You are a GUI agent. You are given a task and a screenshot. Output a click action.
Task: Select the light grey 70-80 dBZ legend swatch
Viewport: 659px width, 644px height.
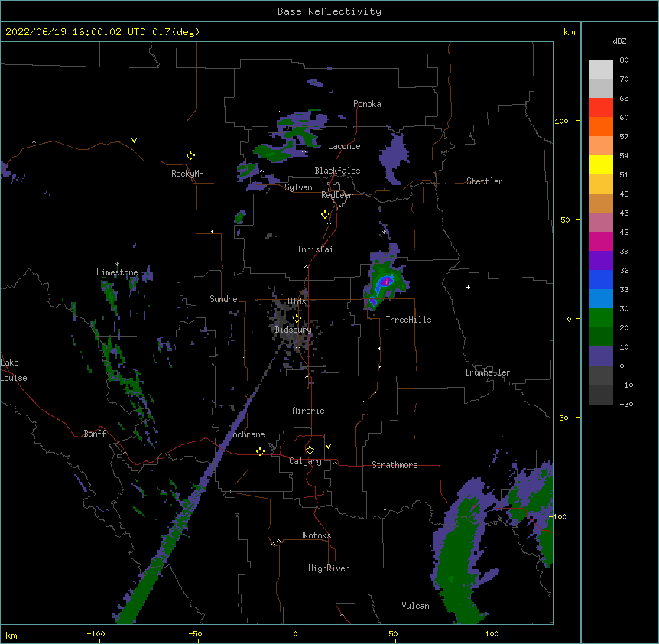pos(601,70)
